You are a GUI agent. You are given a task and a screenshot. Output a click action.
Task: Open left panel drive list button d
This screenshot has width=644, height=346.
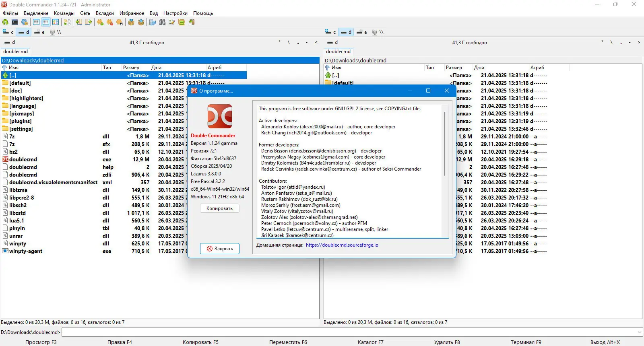point(10,42)
